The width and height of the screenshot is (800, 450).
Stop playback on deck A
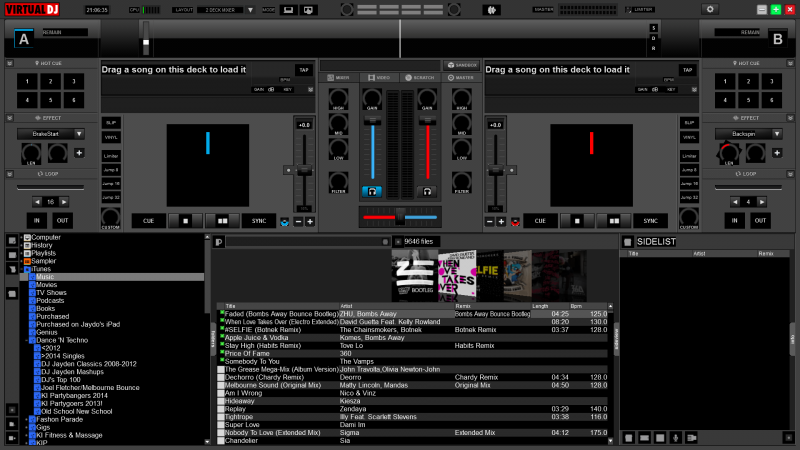[x=185, y=221]
